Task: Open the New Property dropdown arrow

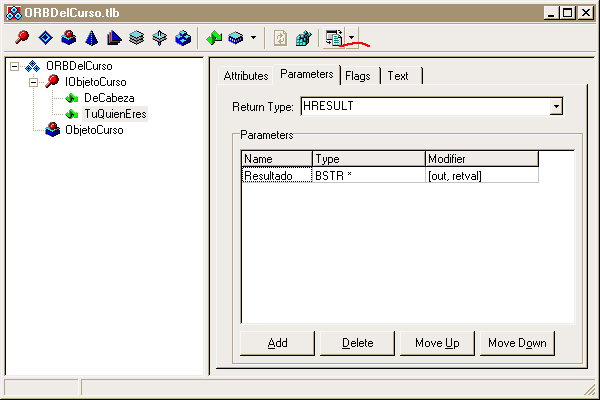Action: pyautogui.click(x=252, y=38)
